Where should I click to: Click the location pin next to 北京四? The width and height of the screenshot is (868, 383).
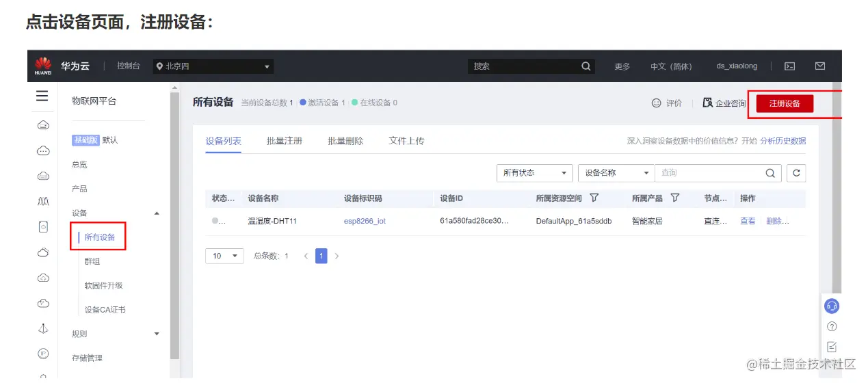pos(160,66)
